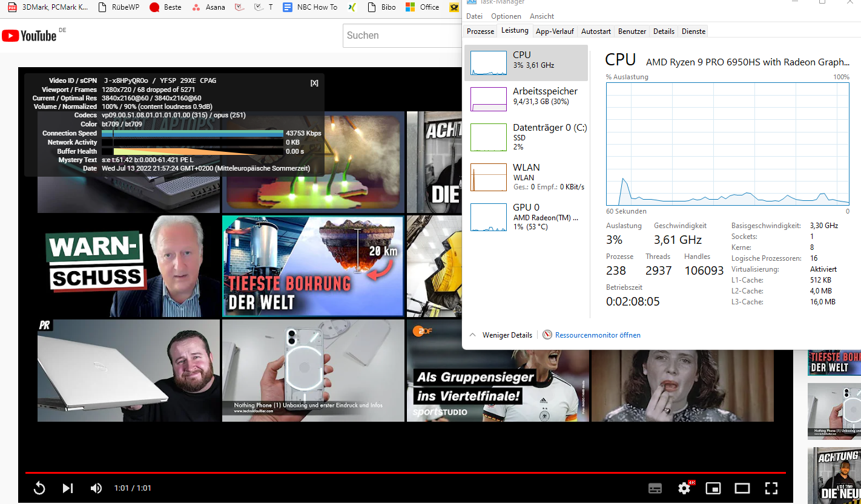Activate miniplayer mode icon
This screenshot has width=861, height=504.
(713, 488)
